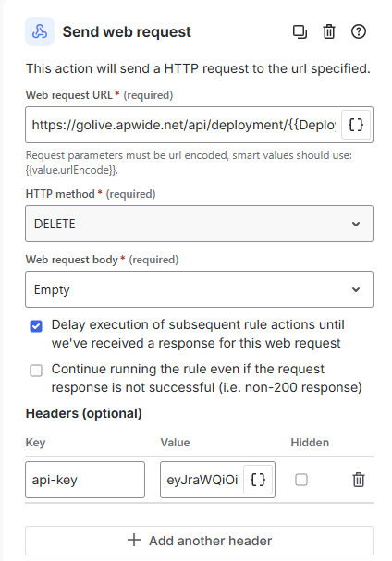Add another header
Viewport: 392px width, 561px height.
(199, 541)
